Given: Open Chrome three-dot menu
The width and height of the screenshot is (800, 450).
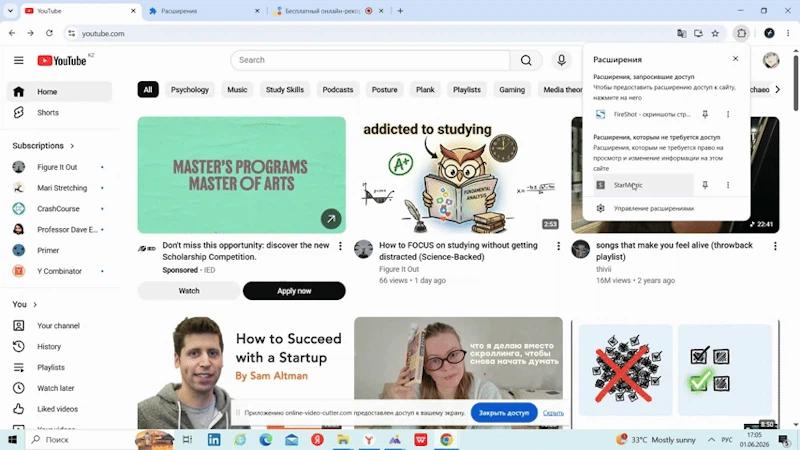Looking at the screenshot, I should click(788, 33).
